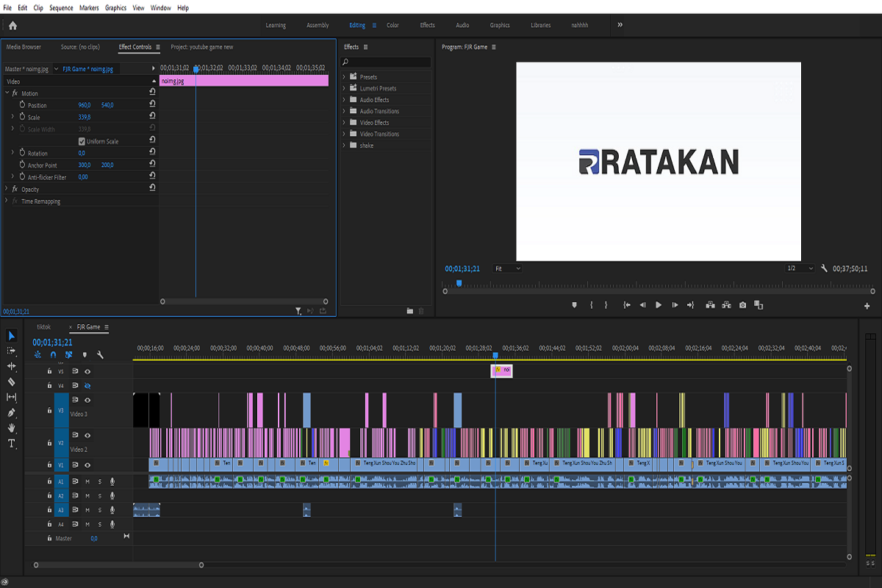
Task: Open the Program Monitor button editor plus
Action: [867, 306]
